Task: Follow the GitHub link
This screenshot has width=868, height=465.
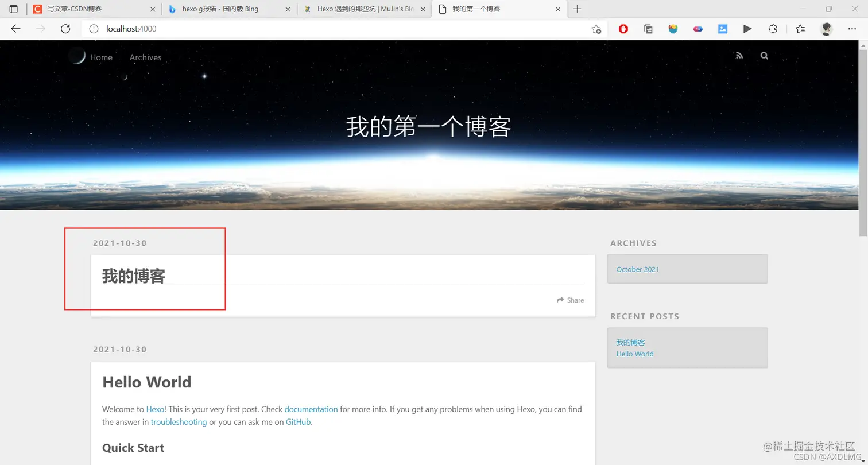Action: coord(299,422)
